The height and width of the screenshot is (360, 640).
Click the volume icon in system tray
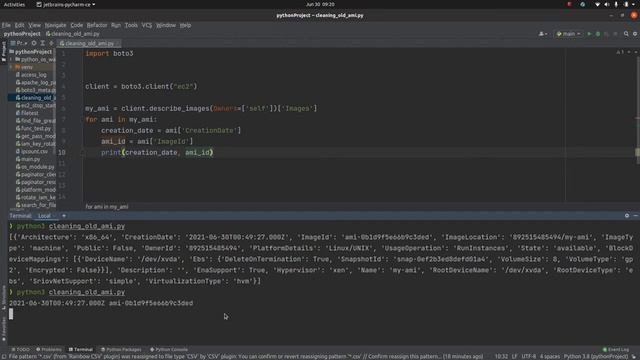607,4
